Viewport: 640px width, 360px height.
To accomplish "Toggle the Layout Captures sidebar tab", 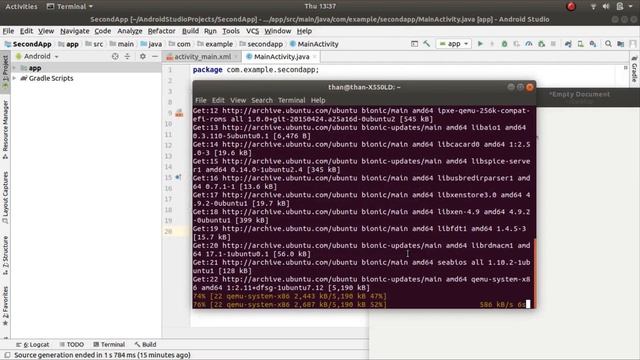I will point(5,197).
